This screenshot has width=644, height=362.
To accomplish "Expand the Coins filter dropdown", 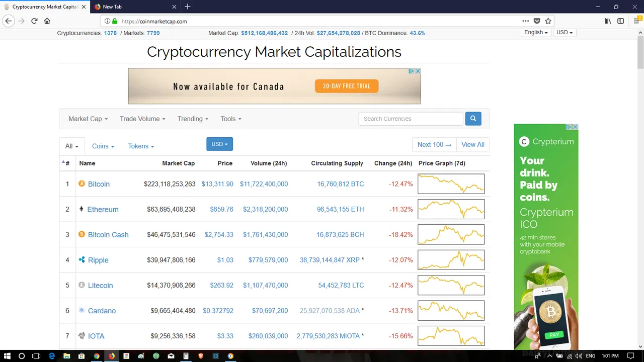I will pyautogui.click(x=103, y=146).
